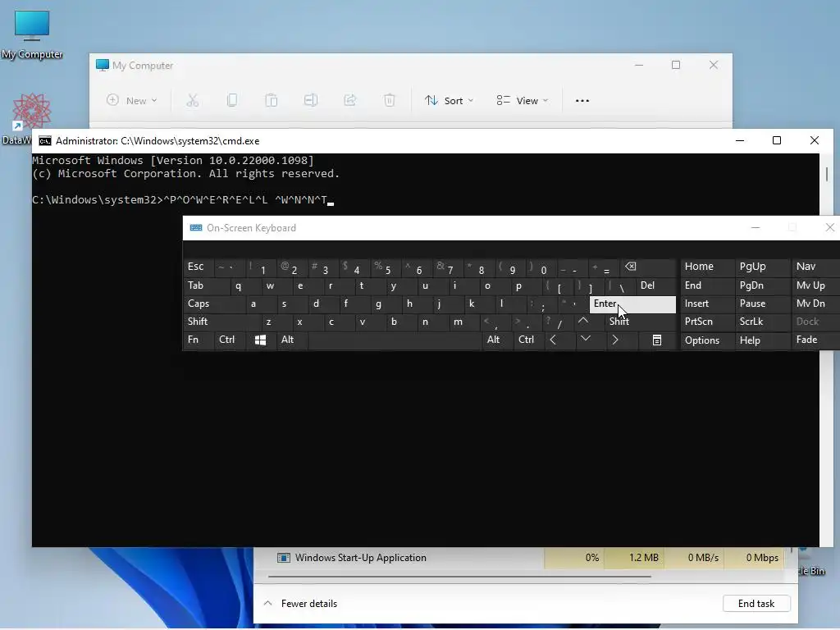The image size is (840, 630).
Task: Toggle the left Ctrl key on keyboard
Action: click(230, 340)
